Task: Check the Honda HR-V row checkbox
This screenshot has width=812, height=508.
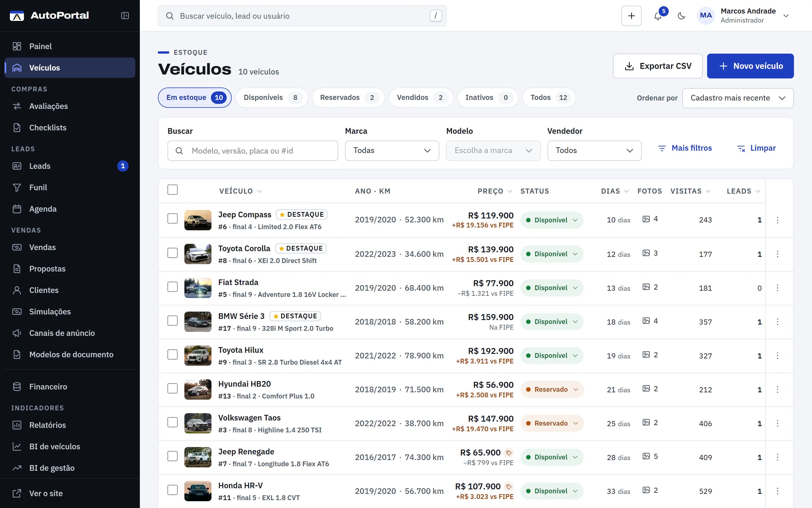Action: click(173, 490)
